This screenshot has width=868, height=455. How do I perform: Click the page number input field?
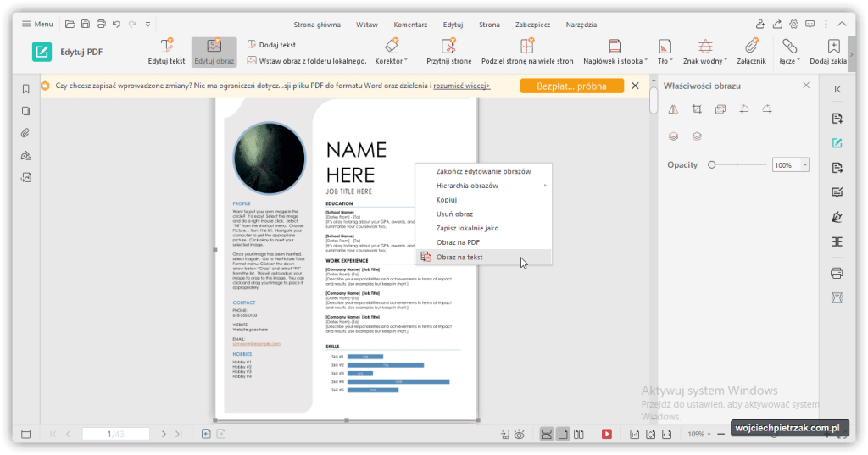pos(116,434)
